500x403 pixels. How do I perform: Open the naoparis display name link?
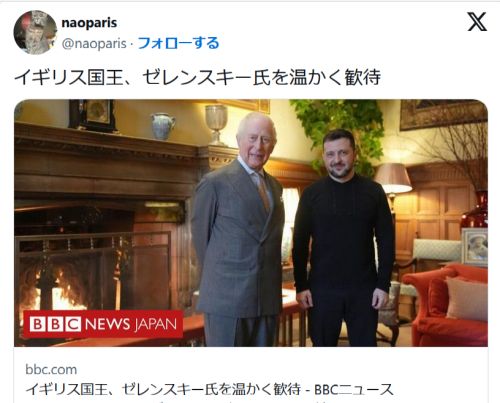point(89,23)
